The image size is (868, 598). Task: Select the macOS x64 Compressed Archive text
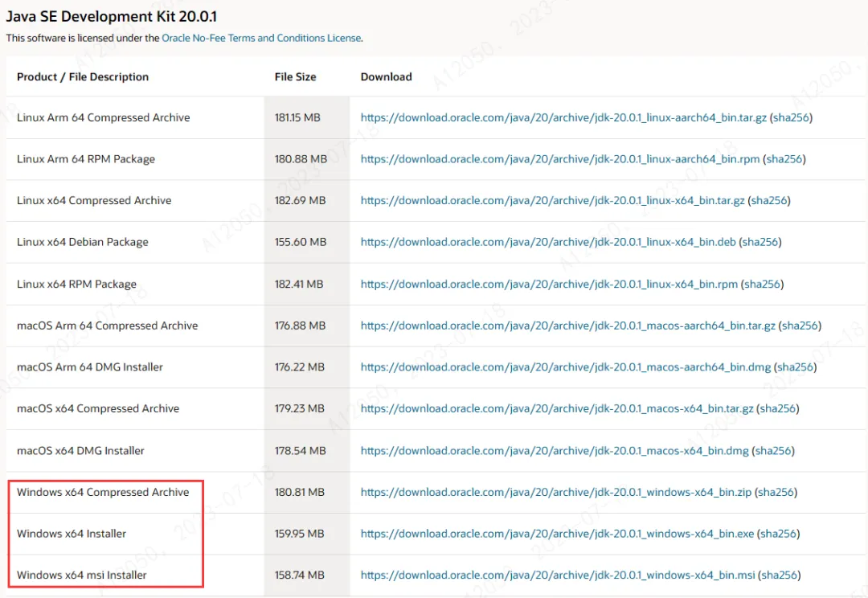tap(98, 408)
